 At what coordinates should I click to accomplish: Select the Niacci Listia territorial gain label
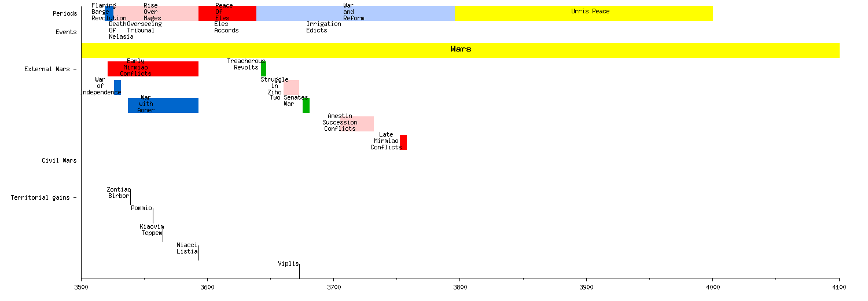[x=187, y=248]
